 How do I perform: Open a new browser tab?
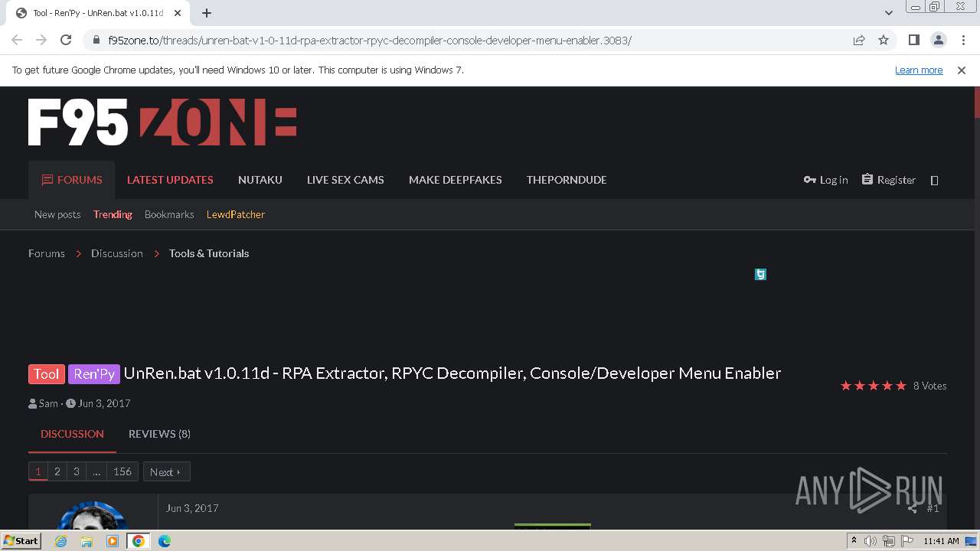click(207, 13)
